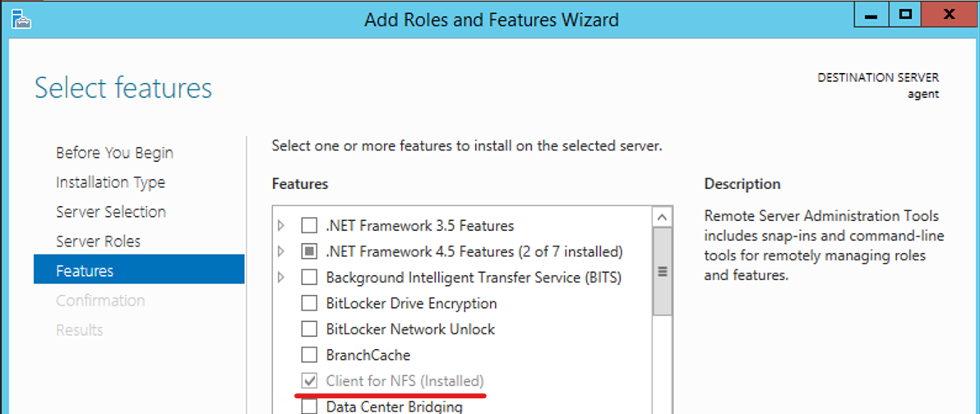The height and width of the screenshot is (414, 980).
Task: Click the features list scrollbar thumb
Action: (662, 271)
